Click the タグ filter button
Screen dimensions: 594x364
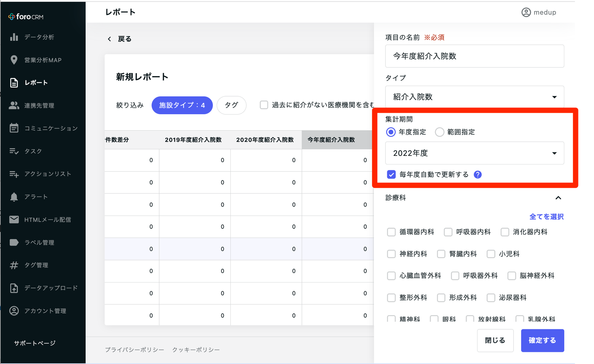tap(232, 105)
